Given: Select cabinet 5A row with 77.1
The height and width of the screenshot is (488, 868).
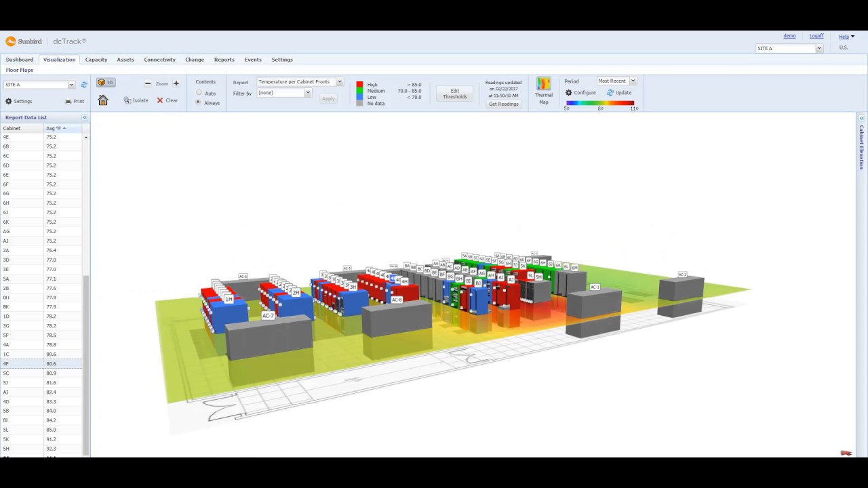Looking at the screenshot, I should tap(41, 279).
